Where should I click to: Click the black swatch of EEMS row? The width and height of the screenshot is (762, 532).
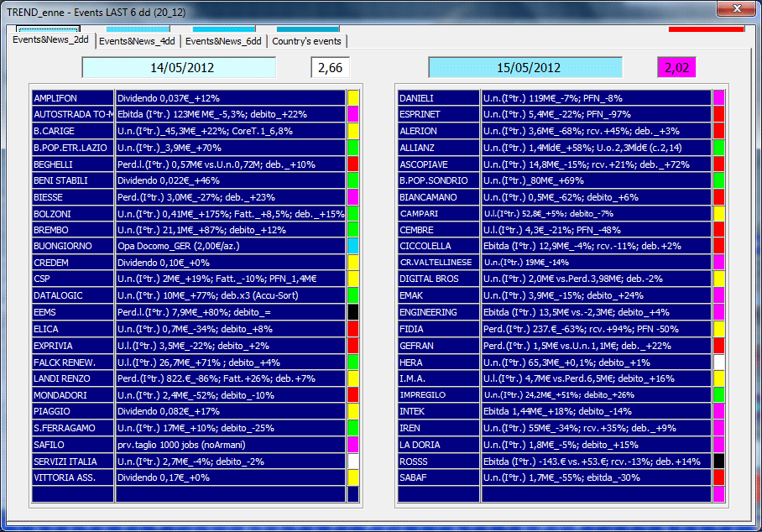[x=353, y=312]
